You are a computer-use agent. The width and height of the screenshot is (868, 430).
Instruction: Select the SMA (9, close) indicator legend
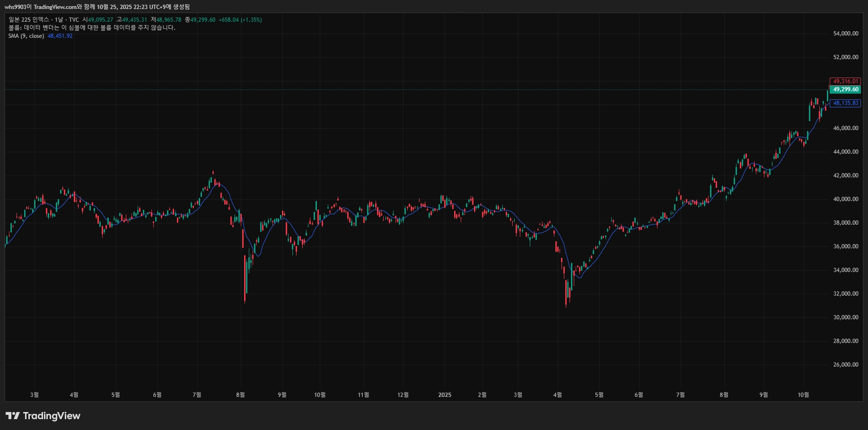[x=26, y=36]
